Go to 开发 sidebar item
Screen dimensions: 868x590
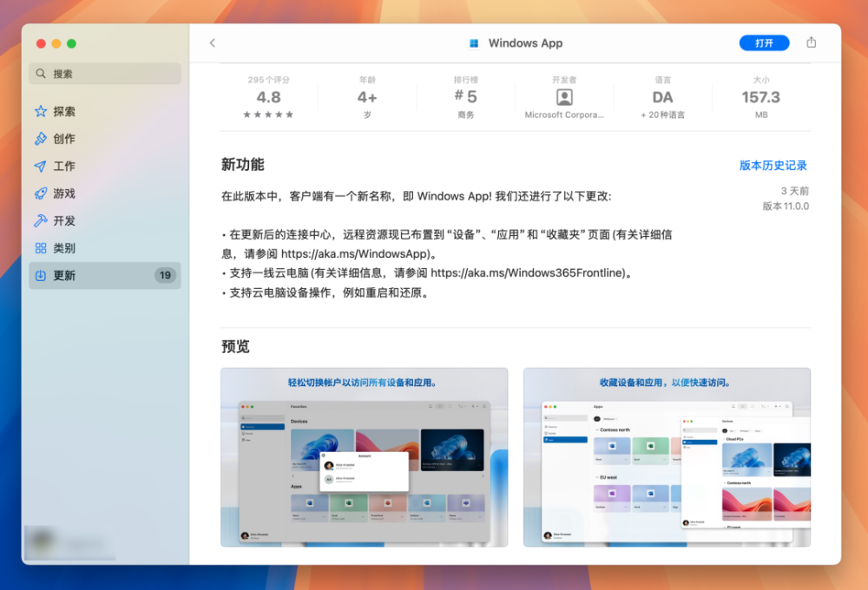(105, 221)
